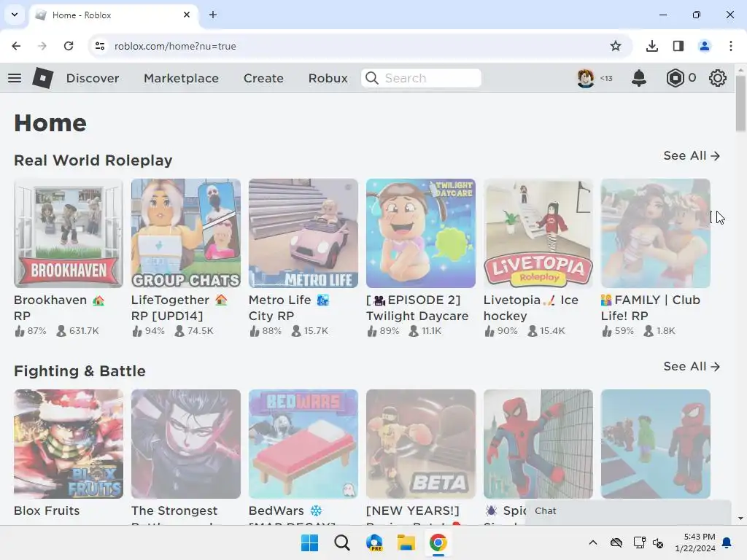
Task: Expand the Chat panel
Action: point(628,511)
